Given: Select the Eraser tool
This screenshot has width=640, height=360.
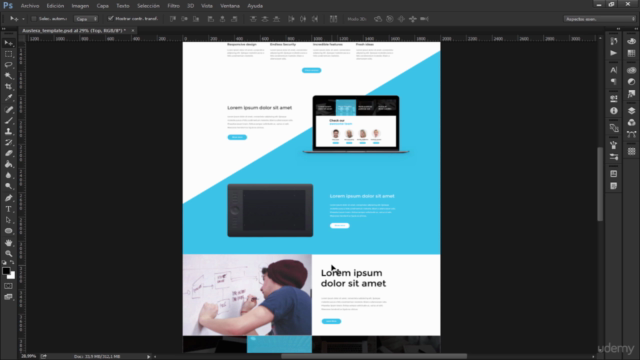Looking at the screenshot, I should pyautogui.click(x=8, y=153).
